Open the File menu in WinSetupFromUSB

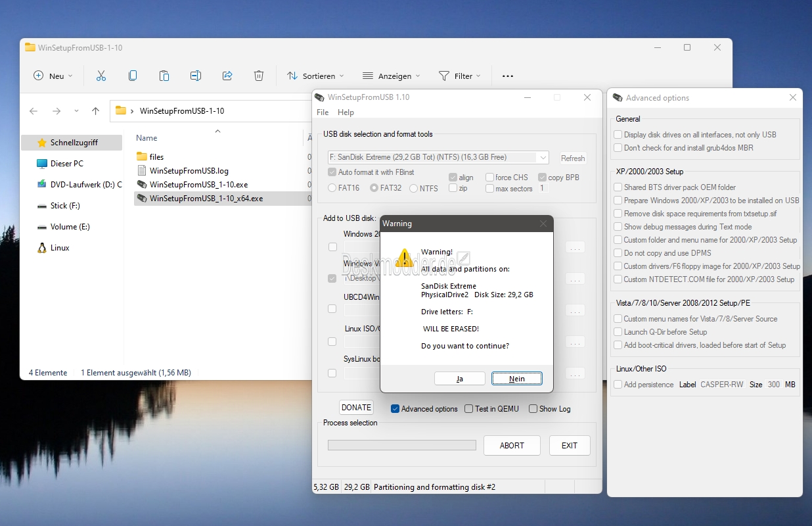pyautogui.click(x=323, y=112)
